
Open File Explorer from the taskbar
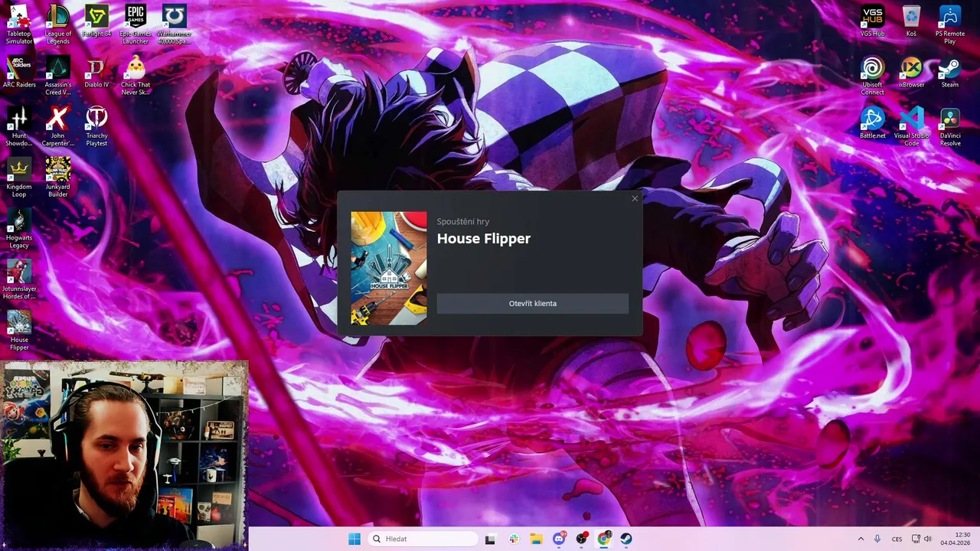click(x=536, y=539)
